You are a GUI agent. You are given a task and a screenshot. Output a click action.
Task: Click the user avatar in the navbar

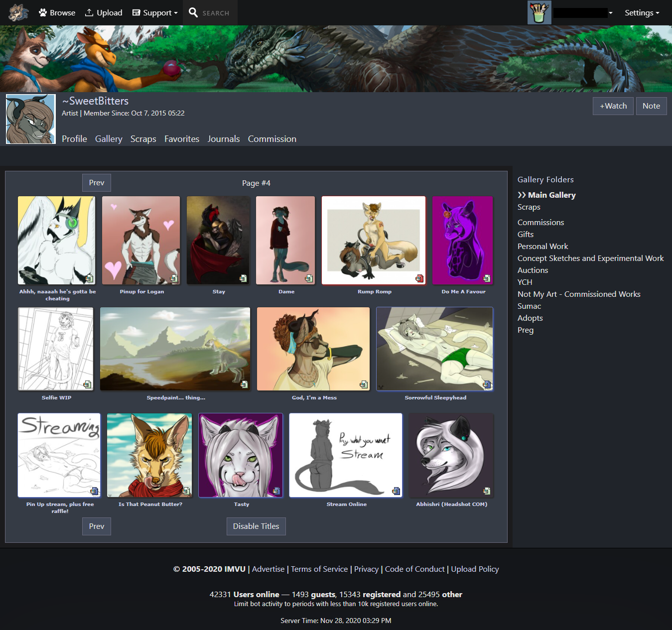coord(539,12)
